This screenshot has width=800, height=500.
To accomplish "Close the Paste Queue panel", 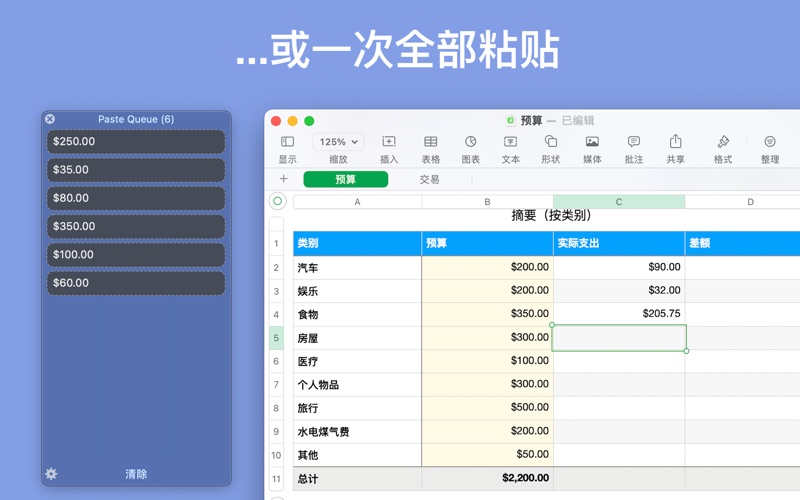I will [50, 119].
